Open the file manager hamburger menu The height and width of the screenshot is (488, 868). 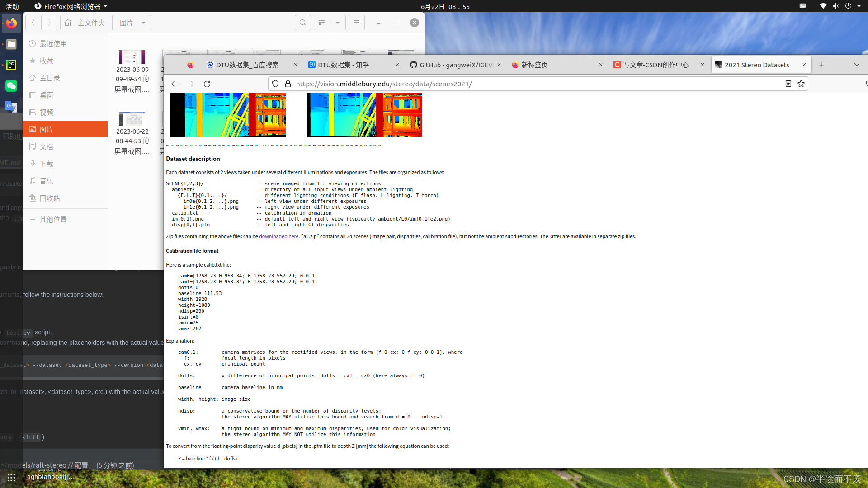tap(357, 23)
